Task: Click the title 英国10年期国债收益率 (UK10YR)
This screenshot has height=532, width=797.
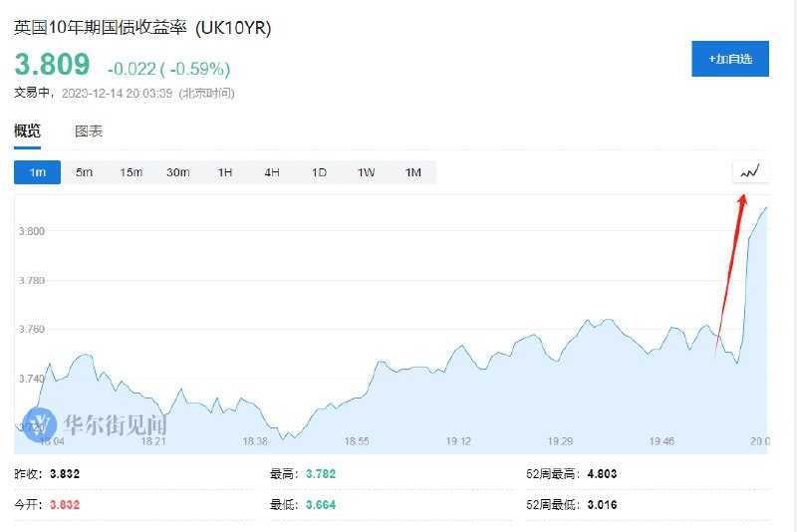Action: point(142,27)
